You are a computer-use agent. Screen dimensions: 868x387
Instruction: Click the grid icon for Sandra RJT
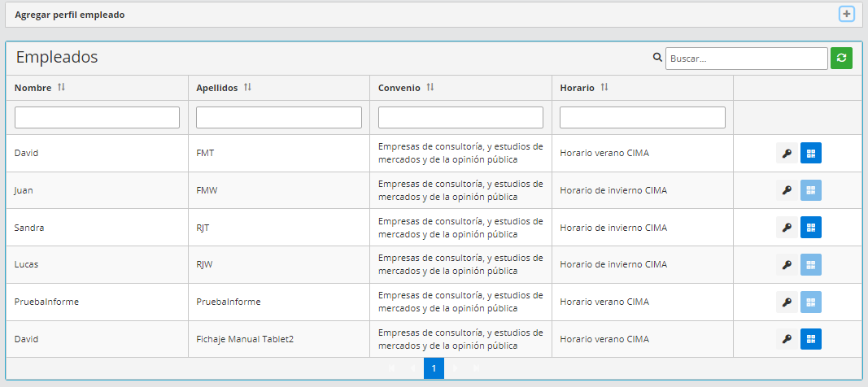click(x=811, y=228)
